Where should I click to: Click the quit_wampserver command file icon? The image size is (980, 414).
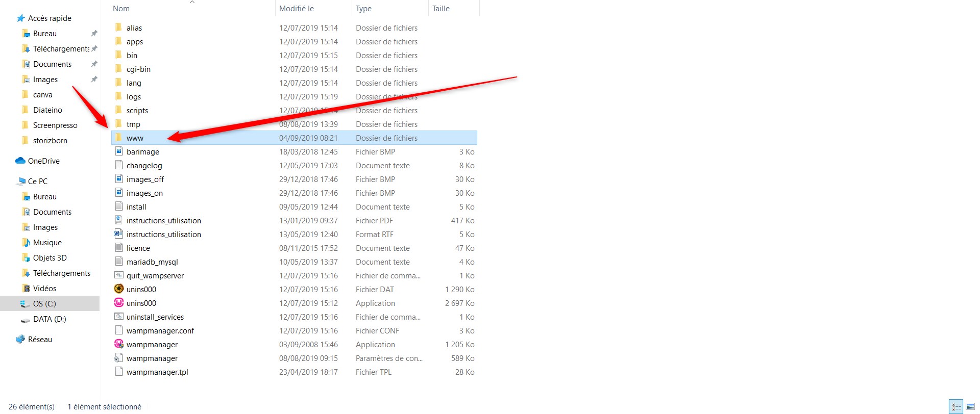click(118, 275)
